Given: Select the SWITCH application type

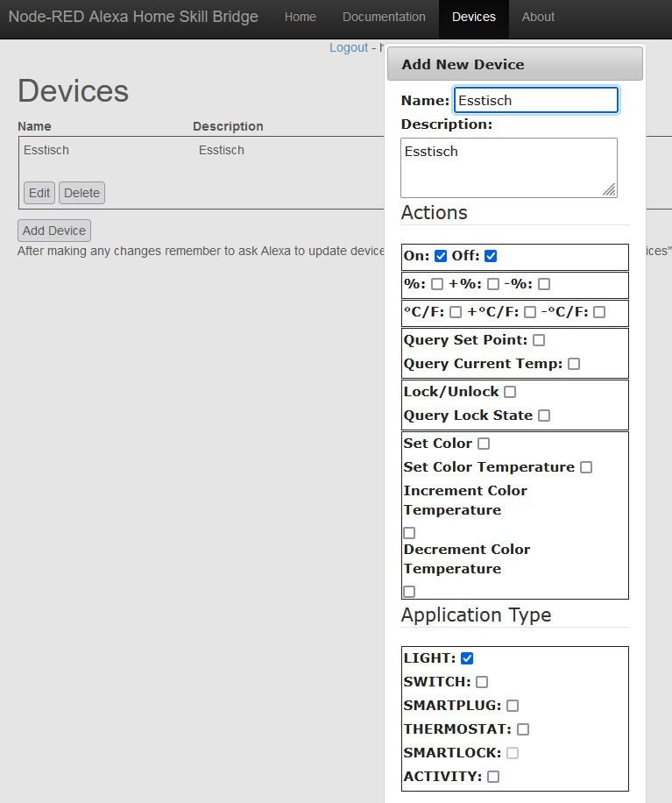Looking at the screenshot, I should tap(482, 682).
